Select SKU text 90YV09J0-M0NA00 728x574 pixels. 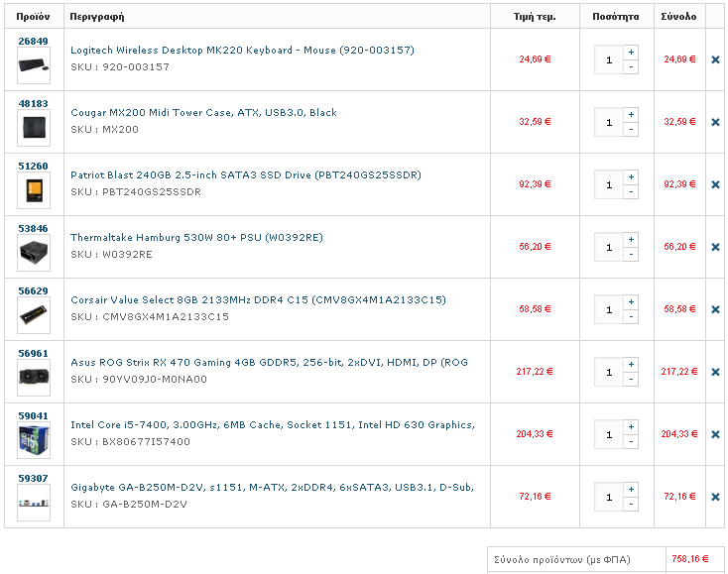point(155,379)
